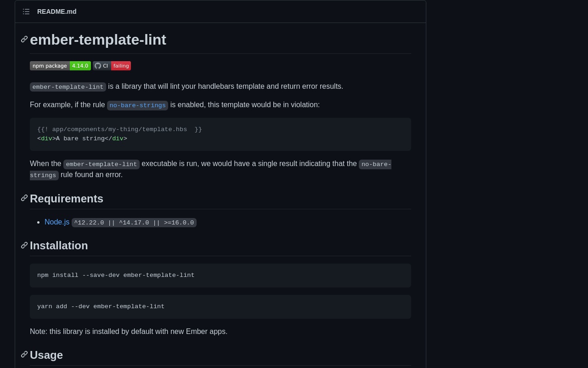Open the README table of contents outline
Image resolution: width=588 pixels, height=368 pixels.
pos(26,11)
